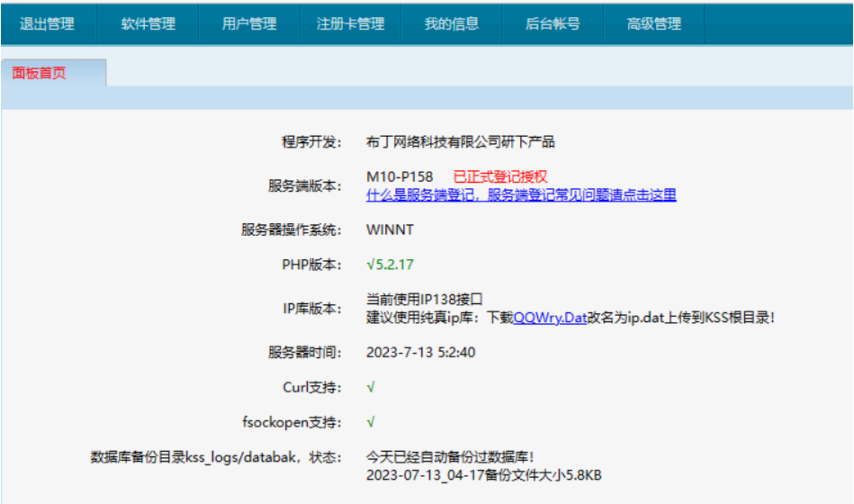
Task: Select the 服务器操作系统 label
Action: coord(292,229)
